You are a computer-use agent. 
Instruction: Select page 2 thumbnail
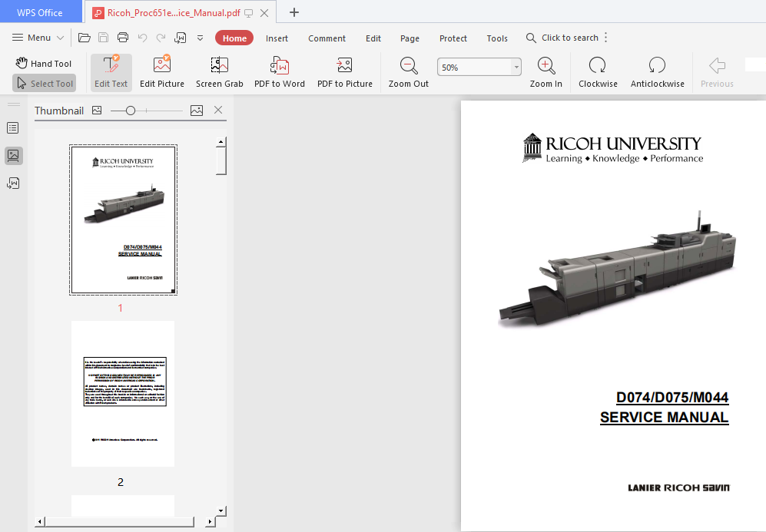(x=123, y=394)
